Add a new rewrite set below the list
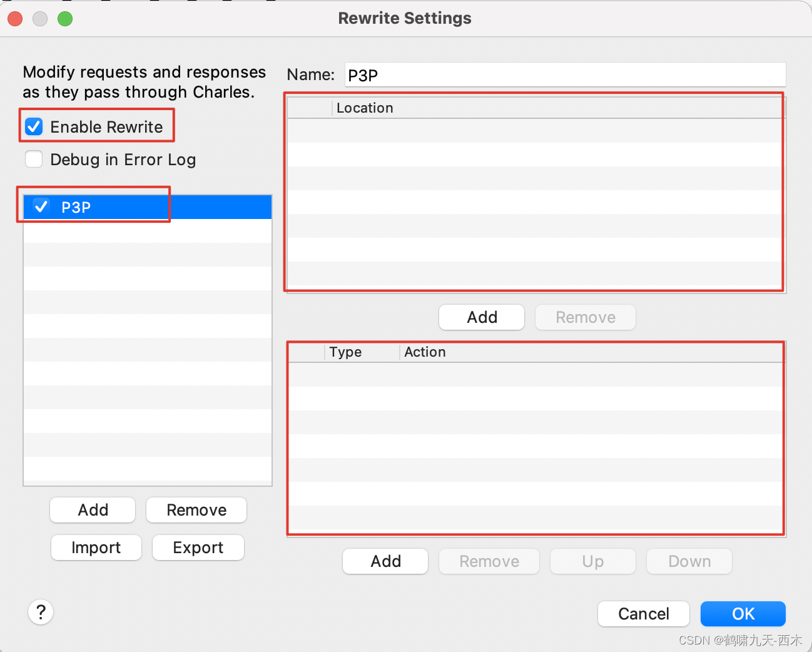The height and width of the screenshot is (652, 812). [x=93, y=510]
